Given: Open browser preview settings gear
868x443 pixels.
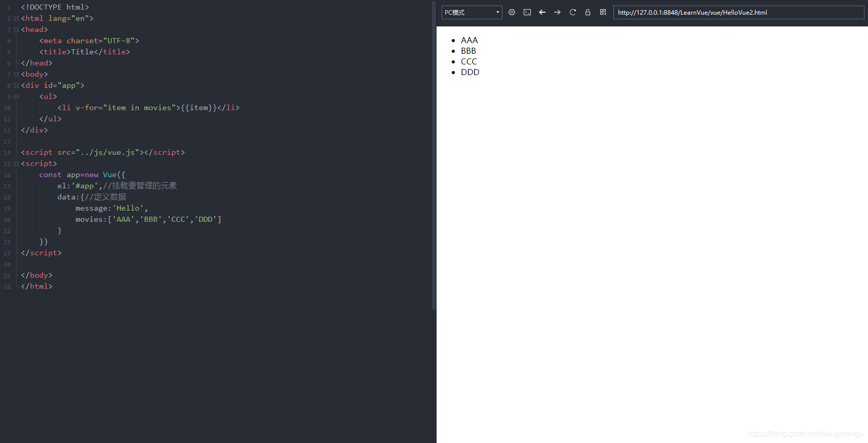Looking at the screenshot, I should (512, 12).
